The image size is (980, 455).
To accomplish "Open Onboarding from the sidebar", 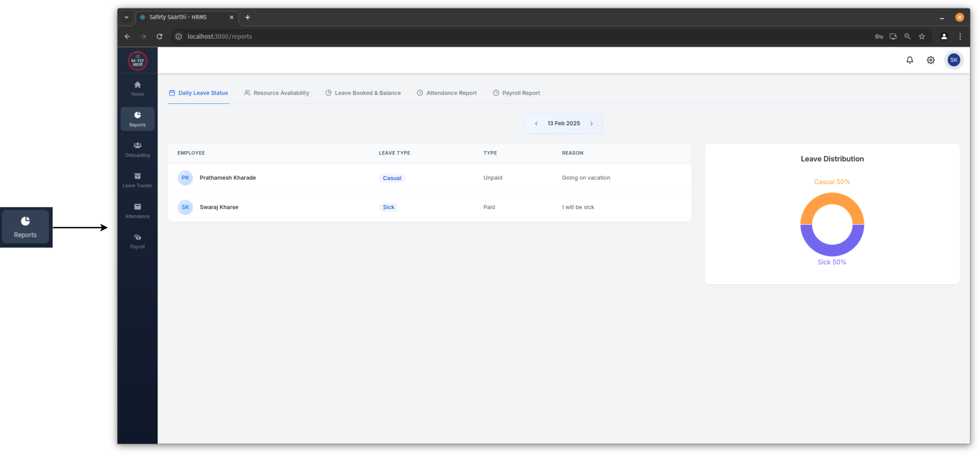I will coord(137,149).
